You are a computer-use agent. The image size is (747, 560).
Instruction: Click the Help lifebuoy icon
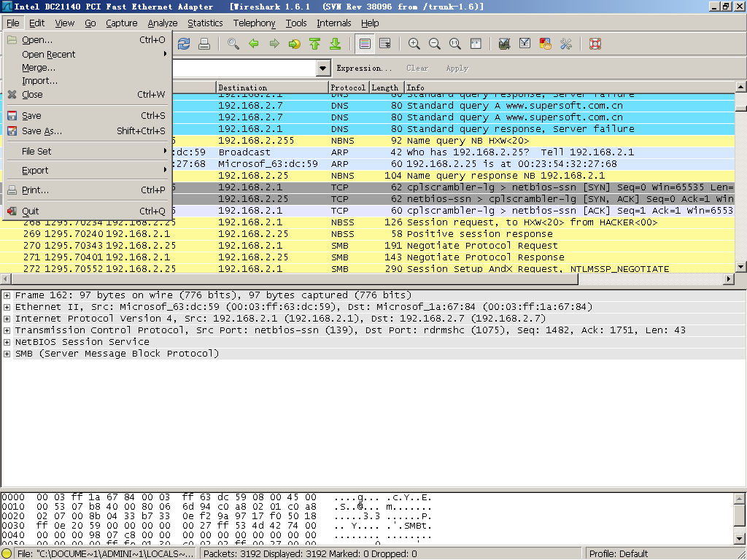595,44
